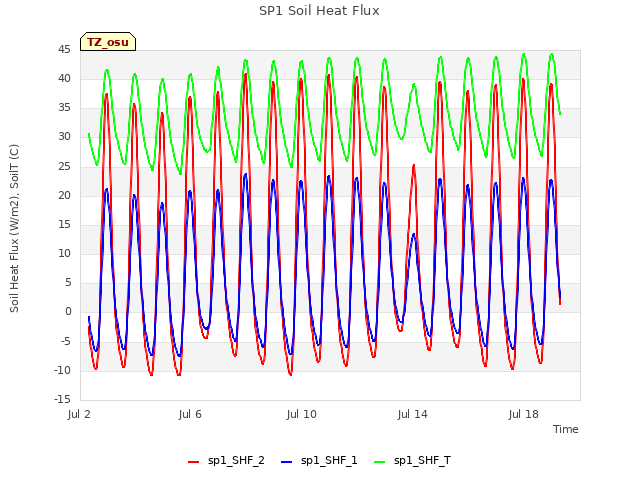Click the red sp1_SHF_2 legend color marker

[x=193, y=462]
